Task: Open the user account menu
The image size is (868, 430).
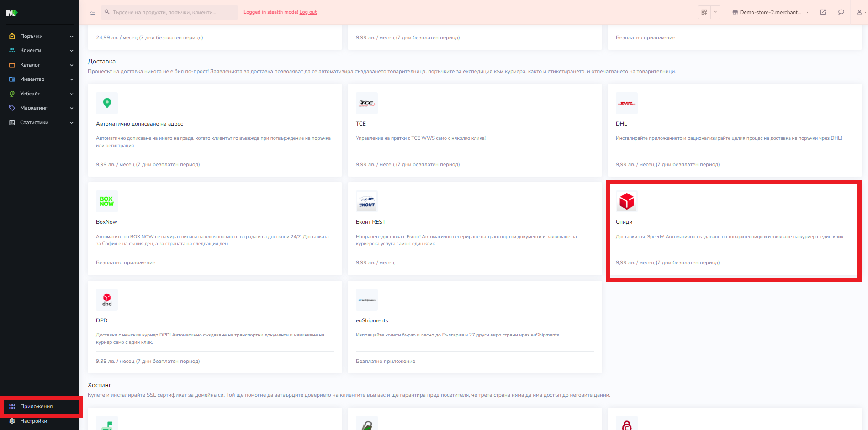Action: [x=858, y=12]
